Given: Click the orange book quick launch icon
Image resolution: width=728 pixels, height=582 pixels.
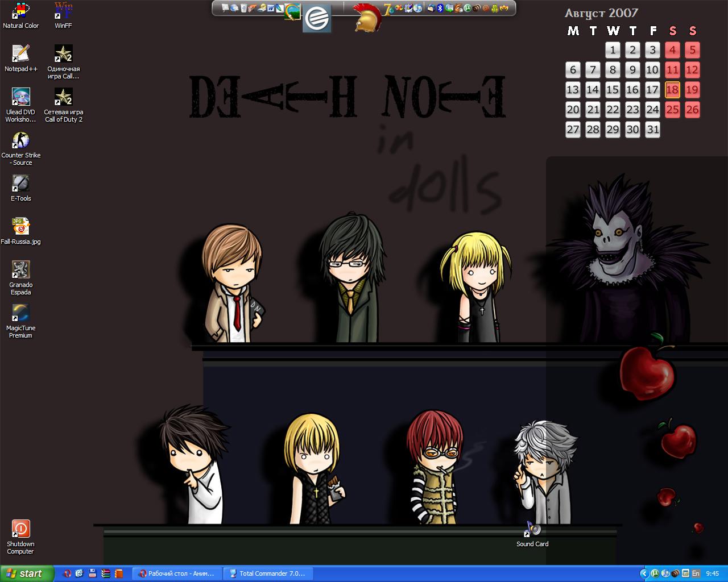Looking at the screenshot, I should 118,573.
